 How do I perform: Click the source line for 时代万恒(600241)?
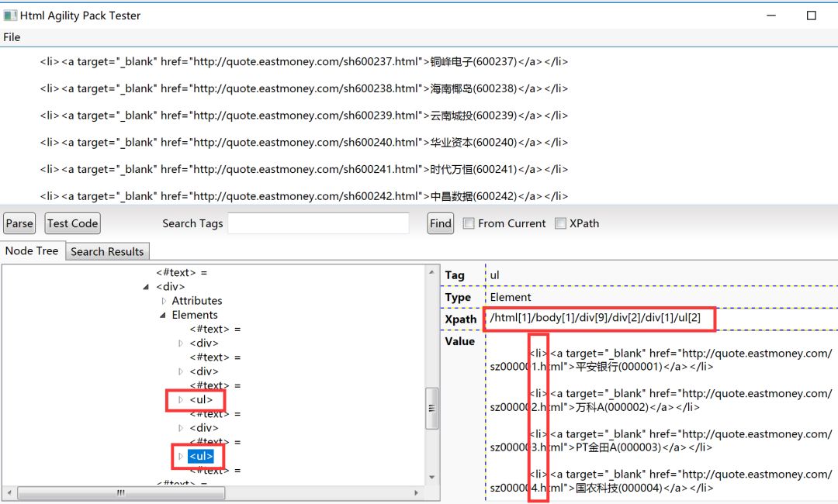[x=303, y=169]
